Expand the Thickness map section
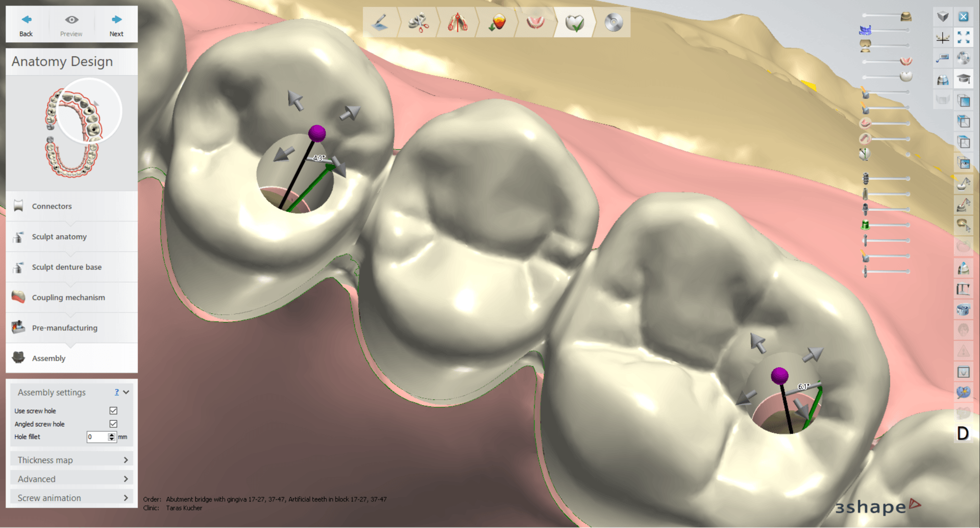980x528 pixels. (71, 460)
